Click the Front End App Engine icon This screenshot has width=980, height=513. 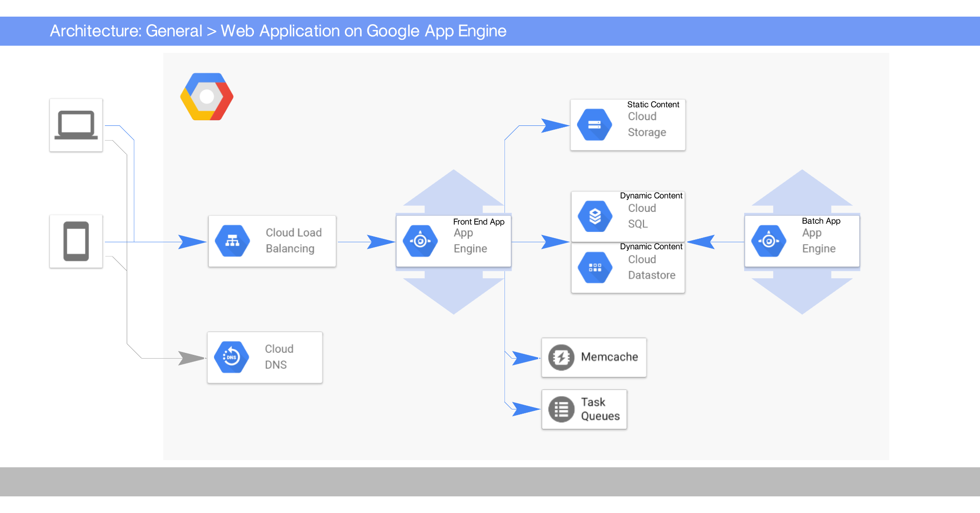pyautogui.click(x=420, y=241)
